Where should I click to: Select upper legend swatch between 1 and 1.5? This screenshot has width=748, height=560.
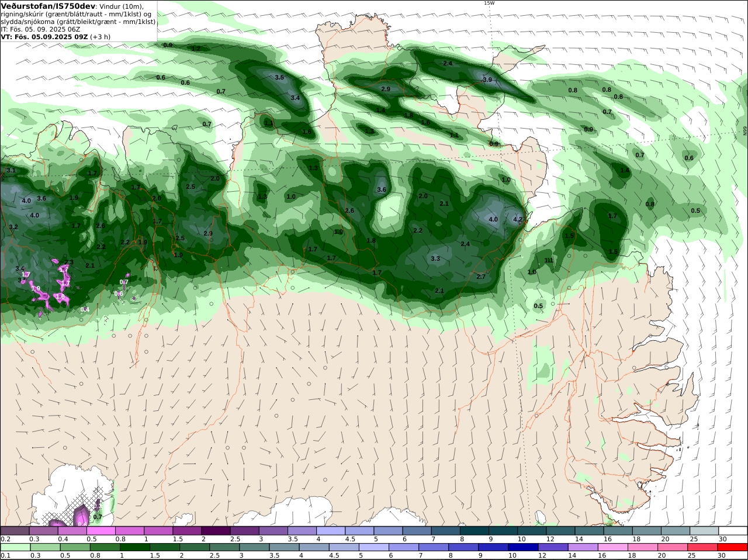pyautogui.click(x=158, y=531)
